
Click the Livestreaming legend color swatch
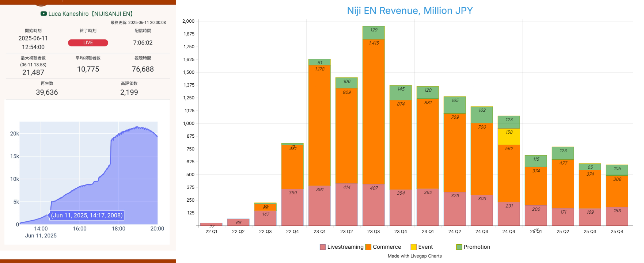(323, 247)
